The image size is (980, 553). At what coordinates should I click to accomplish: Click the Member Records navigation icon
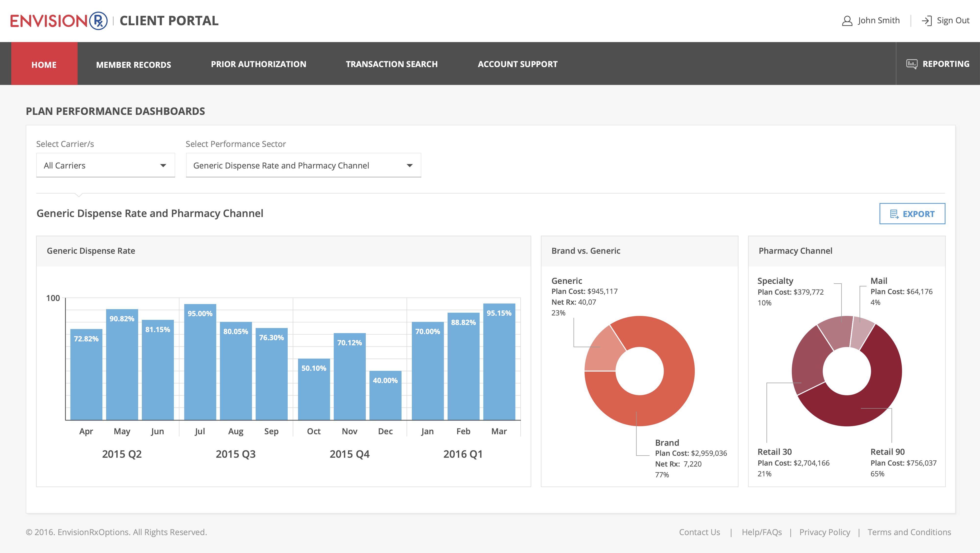[x=133, y=64]
